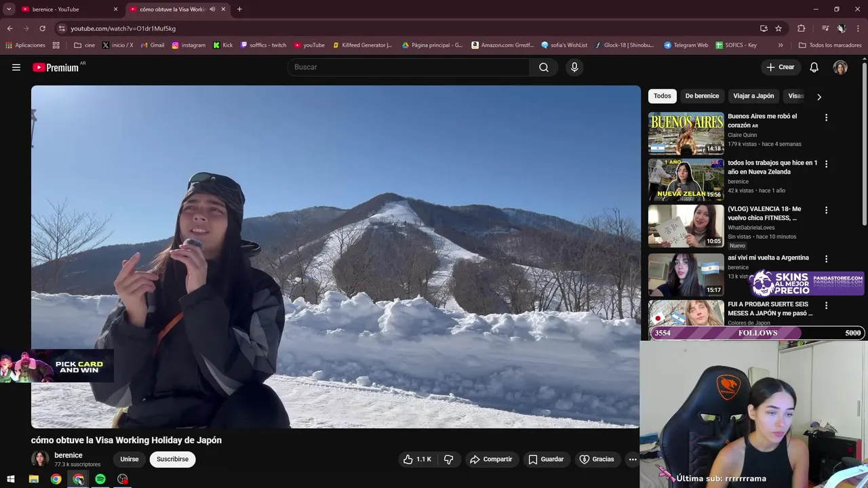
Task: Click the Compartir button
Action: [491, 460]
